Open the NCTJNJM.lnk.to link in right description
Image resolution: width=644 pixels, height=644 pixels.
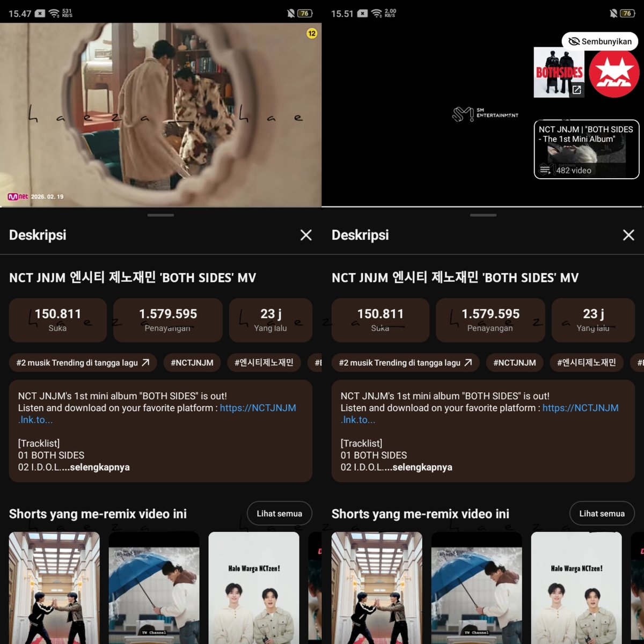tap(580, 408)
